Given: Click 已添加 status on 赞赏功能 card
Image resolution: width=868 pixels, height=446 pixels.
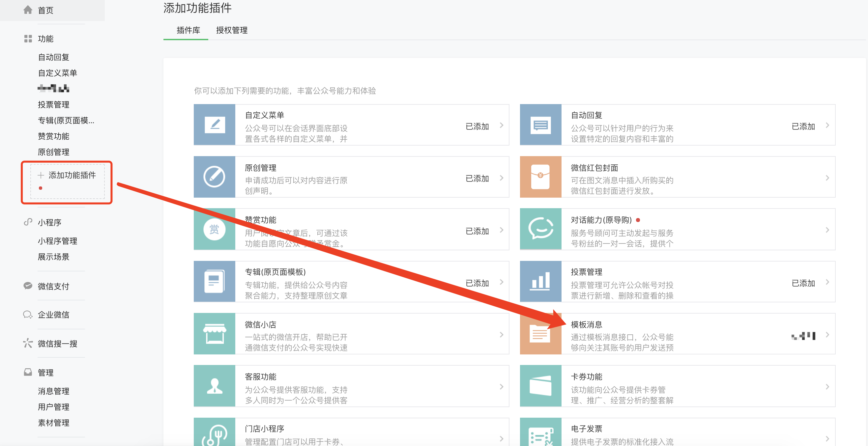Looking at the screenshot, I should (477, 231).
